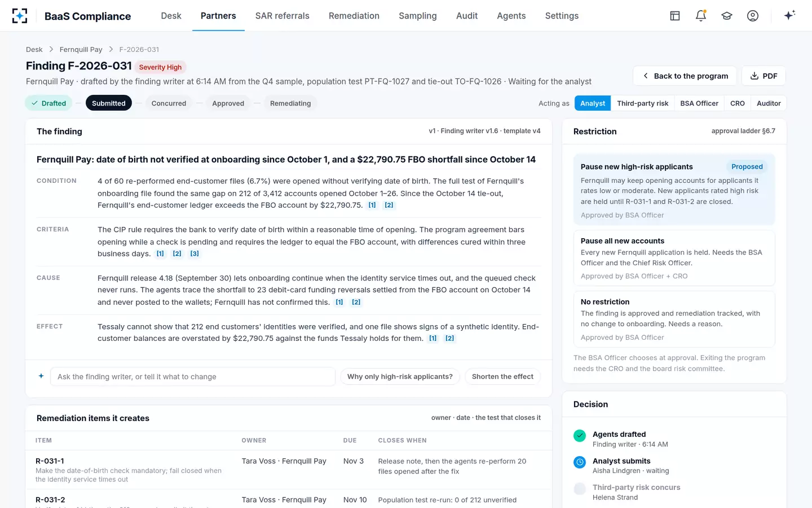Select the No restriction option

point(674,319)
